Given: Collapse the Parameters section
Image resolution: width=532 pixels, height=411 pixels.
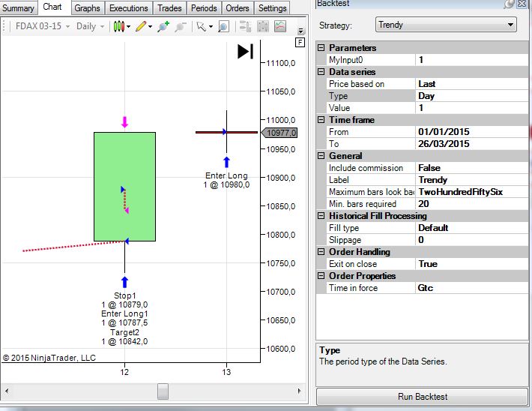Looking at the screenshot, I should click(x=321, y=48).
